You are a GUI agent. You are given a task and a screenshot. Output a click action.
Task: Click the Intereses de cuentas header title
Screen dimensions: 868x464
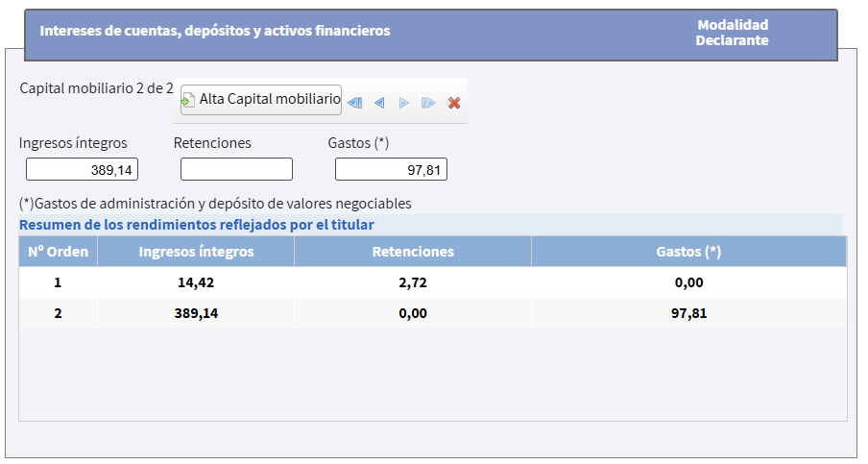click(215, 31)
